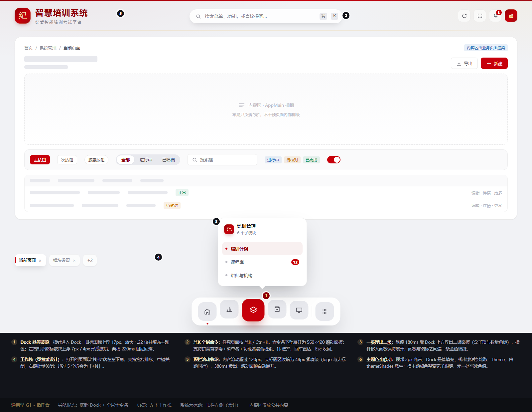Click the blue 进行中 status tag
Viewport: 532px width, 412px height.
[273, 160]
